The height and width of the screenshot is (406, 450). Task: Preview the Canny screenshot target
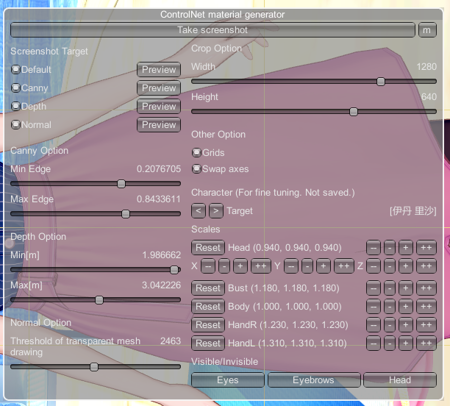tap(159, 88)
